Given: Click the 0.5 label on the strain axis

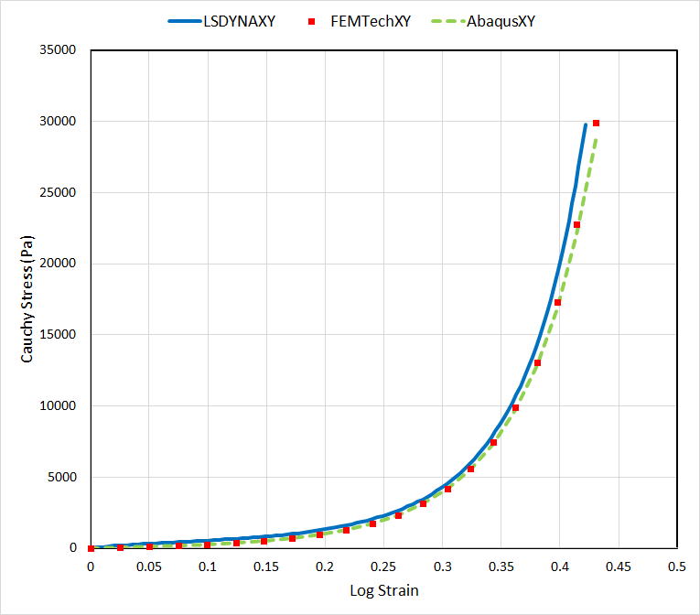Looking at the screenshot, I should click(676, 566).
